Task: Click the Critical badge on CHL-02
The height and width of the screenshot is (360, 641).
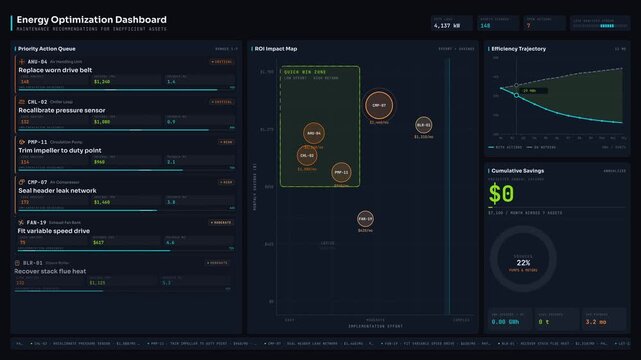Action: [222, 102]
